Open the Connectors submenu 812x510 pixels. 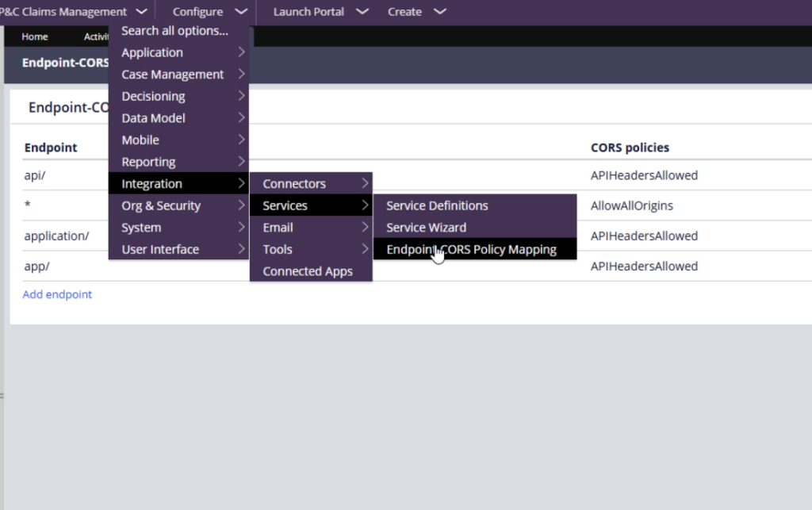(x=311, y=183)
